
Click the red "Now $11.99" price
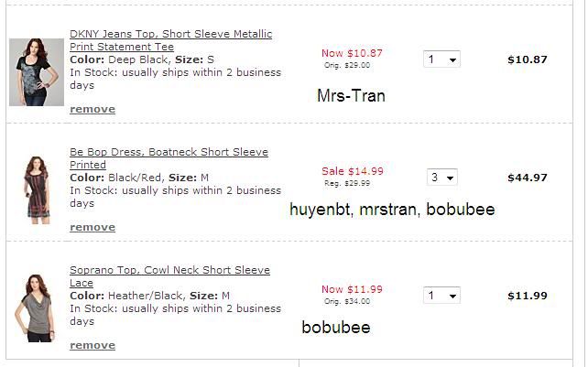point(352,289)
